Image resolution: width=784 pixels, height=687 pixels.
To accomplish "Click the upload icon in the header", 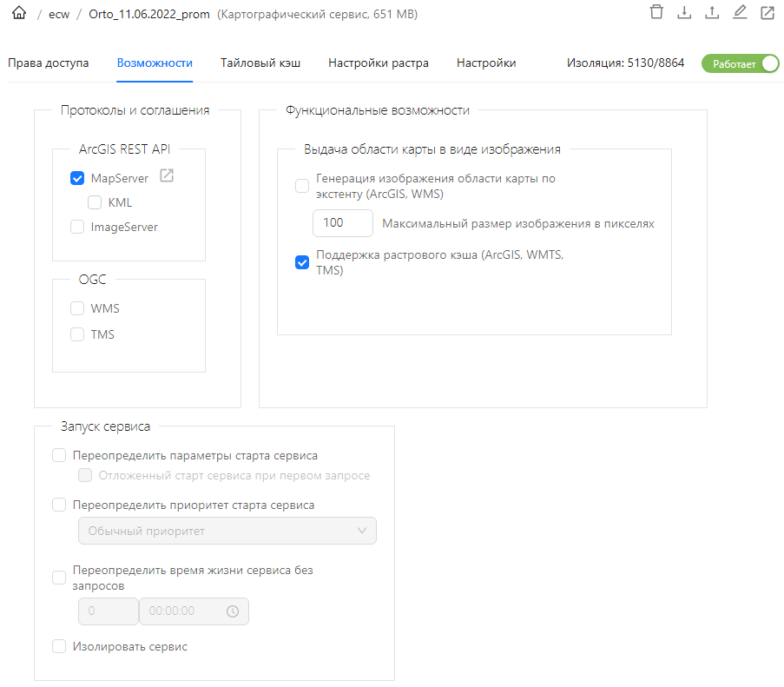I will pos(712,12).
